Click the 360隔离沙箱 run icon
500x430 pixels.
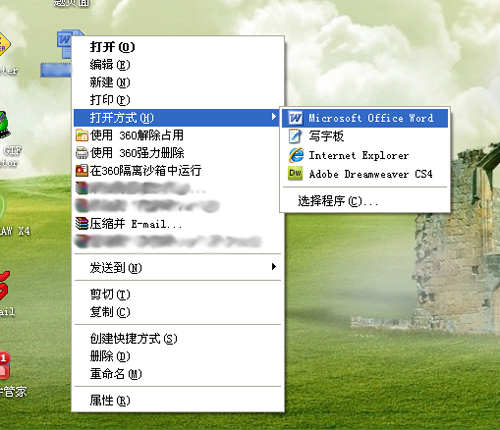[x=82, y=171]
